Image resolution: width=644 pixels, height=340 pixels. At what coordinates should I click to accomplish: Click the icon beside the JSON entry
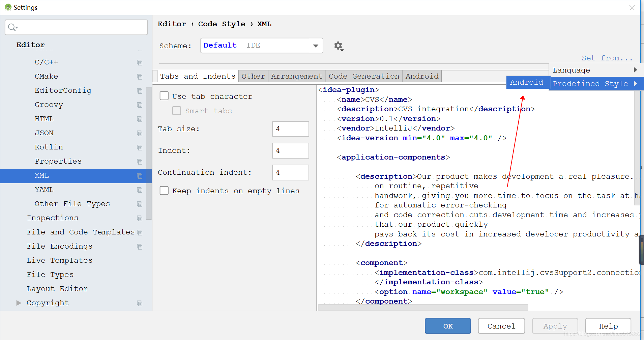coord(139,133)
